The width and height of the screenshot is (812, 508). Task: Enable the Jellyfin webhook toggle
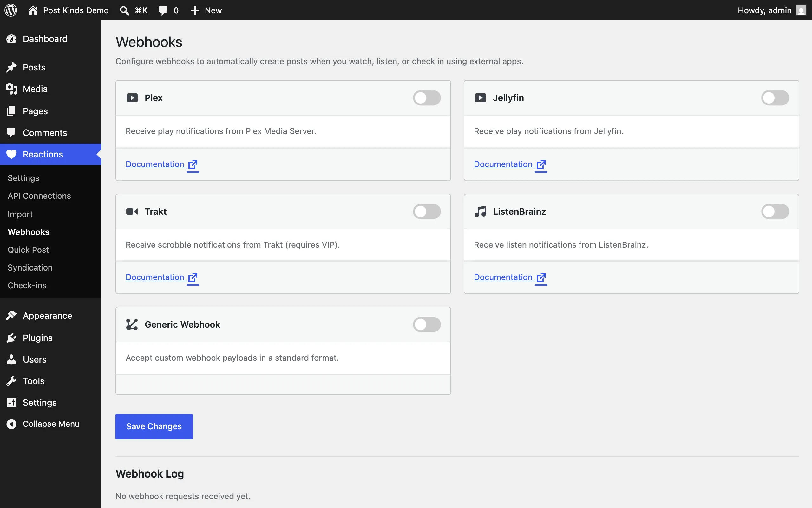point(775,98)
